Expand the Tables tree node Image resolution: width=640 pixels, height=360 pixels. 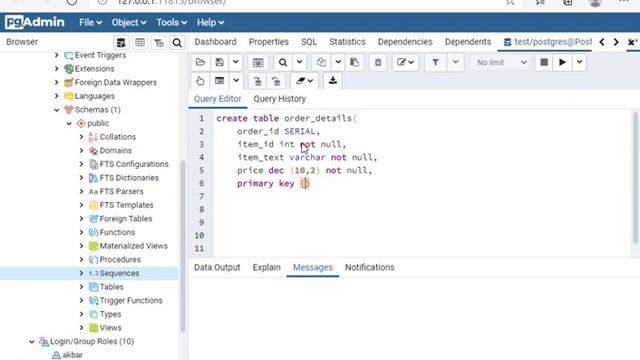81,287
